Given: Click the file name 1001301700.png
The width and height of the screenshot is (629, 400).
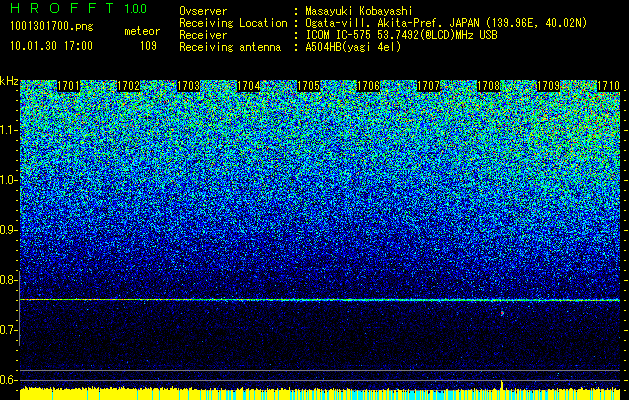Looking at the screenshot, I should [x=52, y=27].
